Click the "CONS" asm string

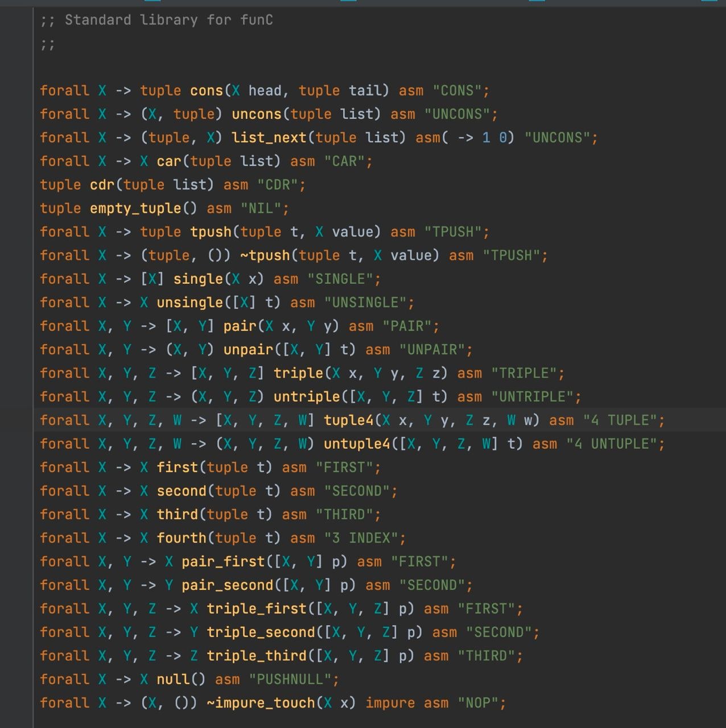click(x=457, y=90)
